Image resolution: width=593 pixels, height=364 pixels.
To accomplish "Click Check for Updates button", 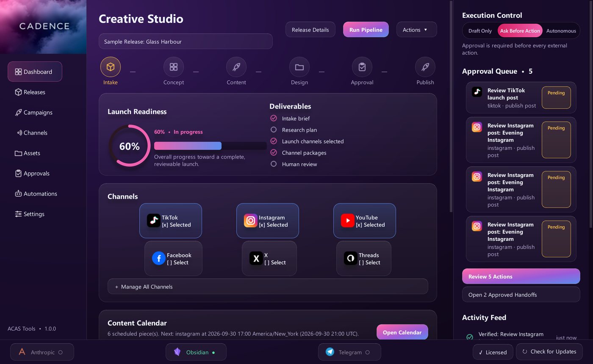I will tap(549, 352).
